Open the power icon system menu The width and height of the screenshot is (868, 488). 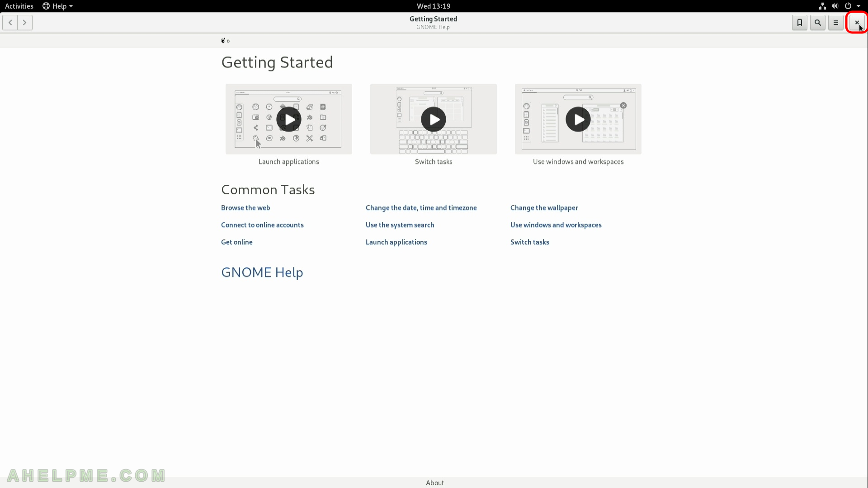click(x=848, y=6)
